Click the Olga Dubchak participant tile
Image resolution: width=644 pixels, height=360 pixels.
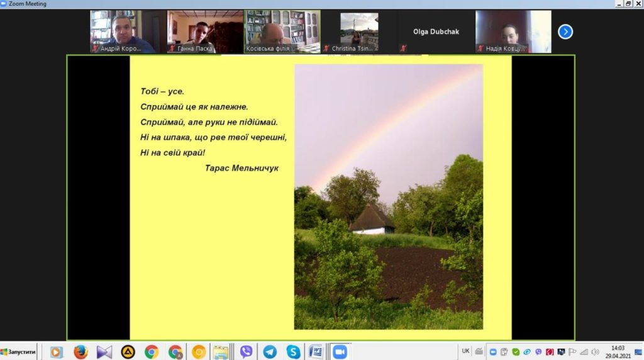436,31
